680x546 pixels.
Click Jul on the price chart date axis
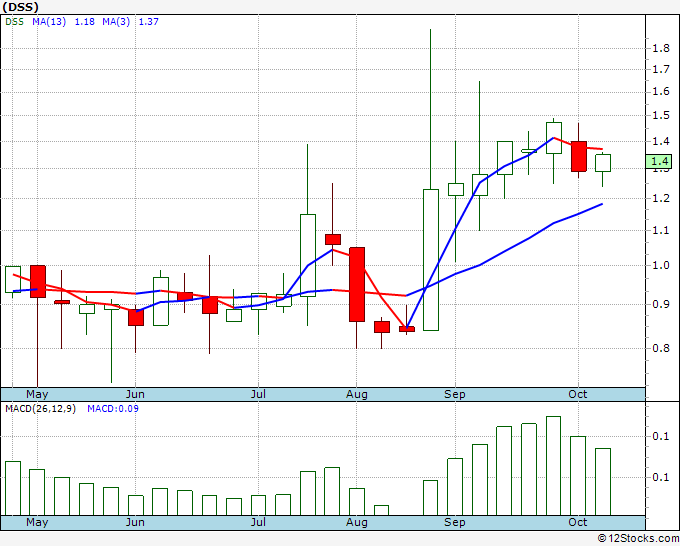coord(258,394)
